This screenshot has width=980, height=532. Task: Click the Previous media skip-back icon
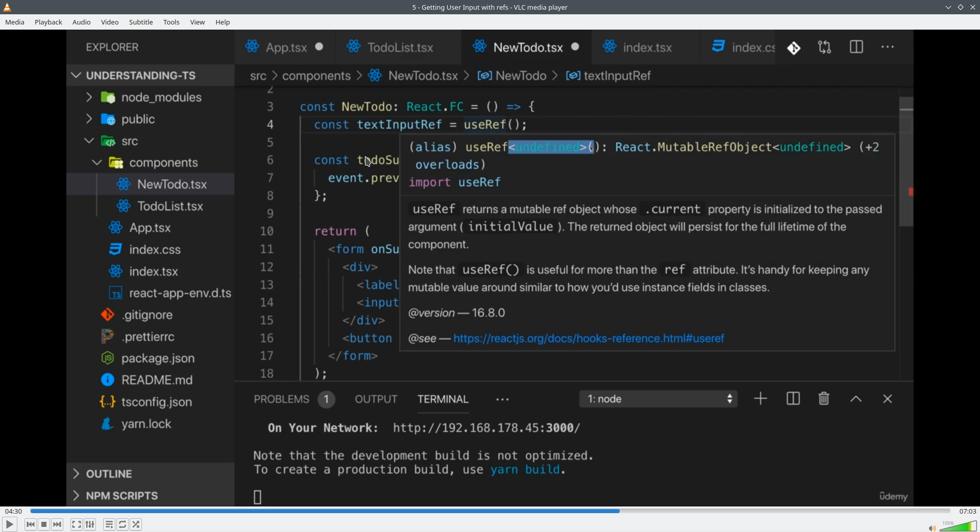point(30,524)
